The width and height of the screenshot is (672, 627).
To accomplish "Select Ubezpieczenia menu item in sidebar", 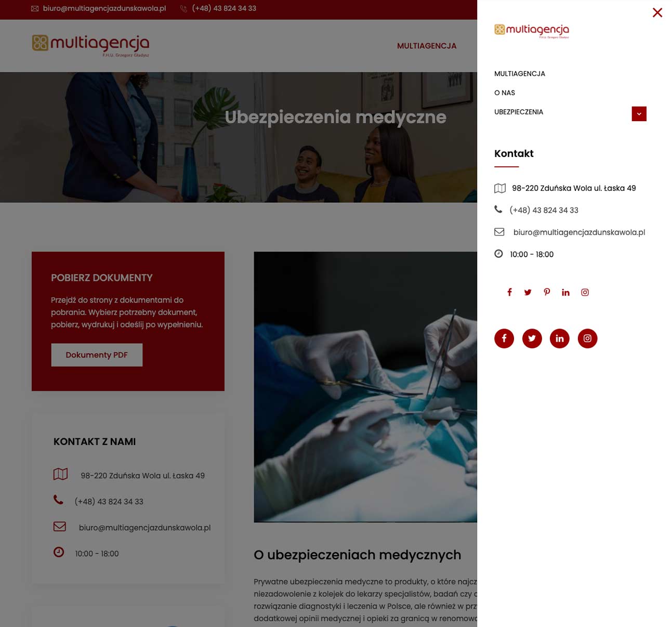I will click(x=519, y=112).
